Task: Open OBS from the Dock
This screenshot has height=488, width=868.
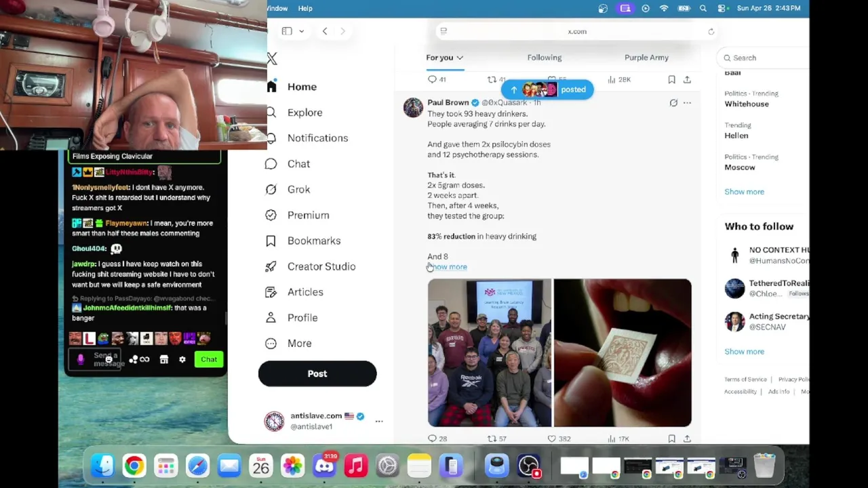Action: click(x=528, y=466)
